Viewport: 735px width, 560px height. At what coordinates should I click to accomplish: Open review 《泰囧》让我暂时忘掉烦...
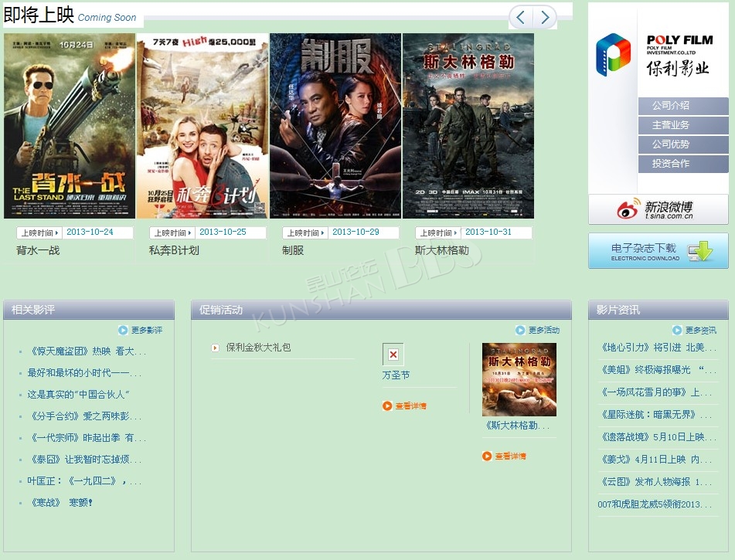(x=84, y=460)
